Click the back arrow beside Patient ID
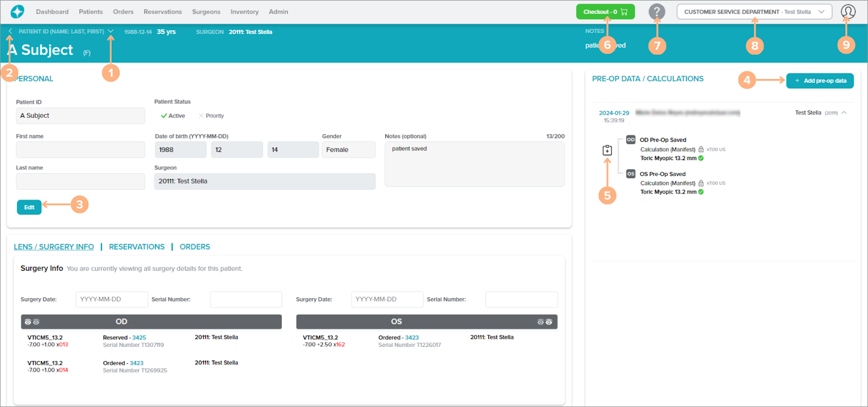This screenshot has height=407, width=868. click(10, 31)
